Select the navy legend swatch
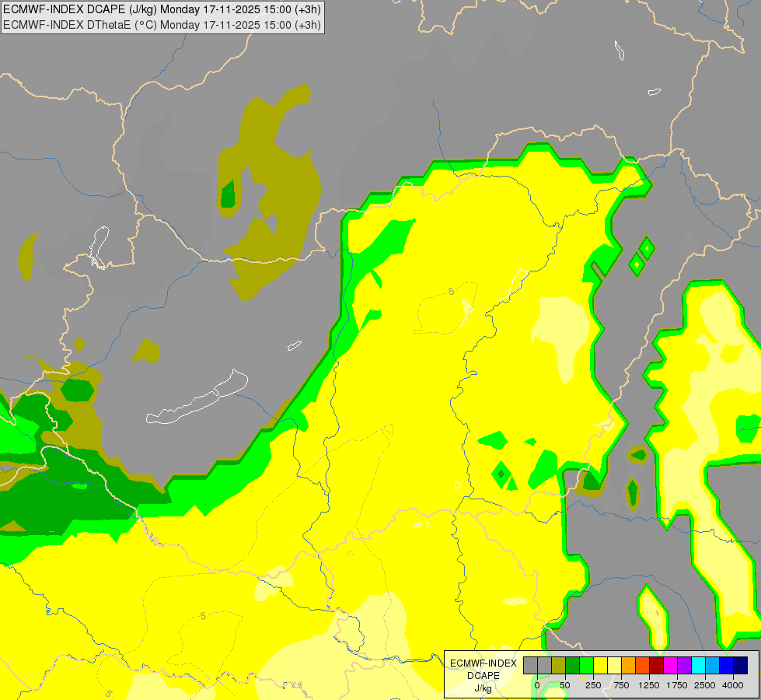Image resolution: width=761 pixels, height=700 pixels. tap(741, 665)
